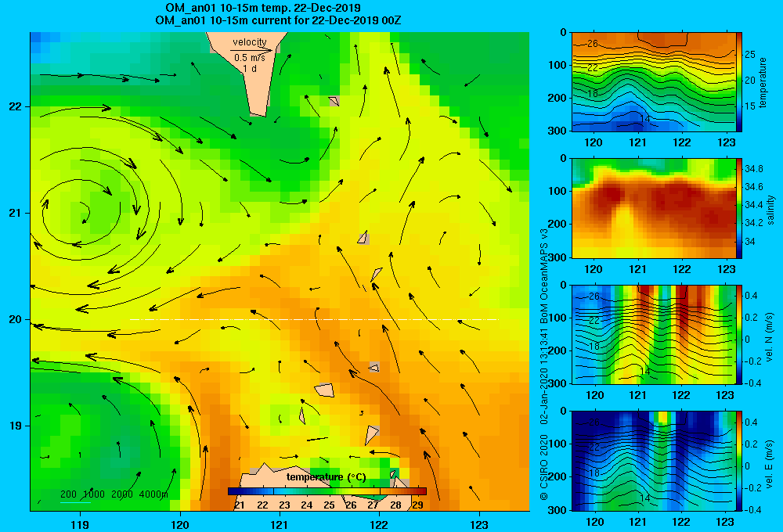783x532 pixels.
Task: Click longitude label 121 below the main map
Action: pyautogui.click(x=280, y=524)
